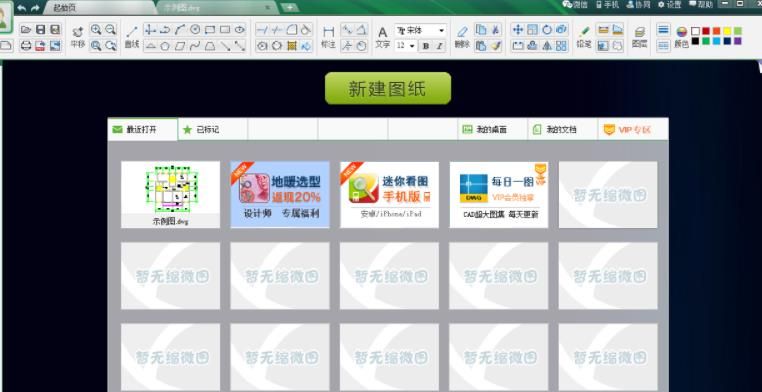762x392 pixels.
Task: Select the 标注 dimension tool
Action: click(x=329, y=37)
